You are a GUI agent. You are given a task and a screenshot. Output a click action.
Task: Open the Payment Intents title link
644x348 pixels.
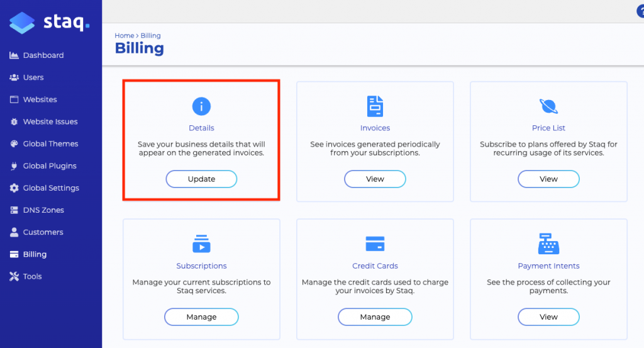click(548, 266)
